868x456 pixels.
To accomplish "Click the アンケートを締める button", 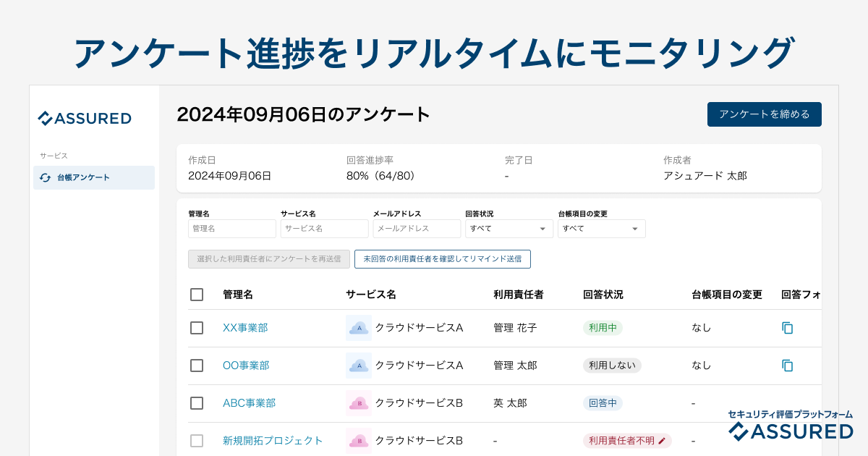I will [765, 114].
